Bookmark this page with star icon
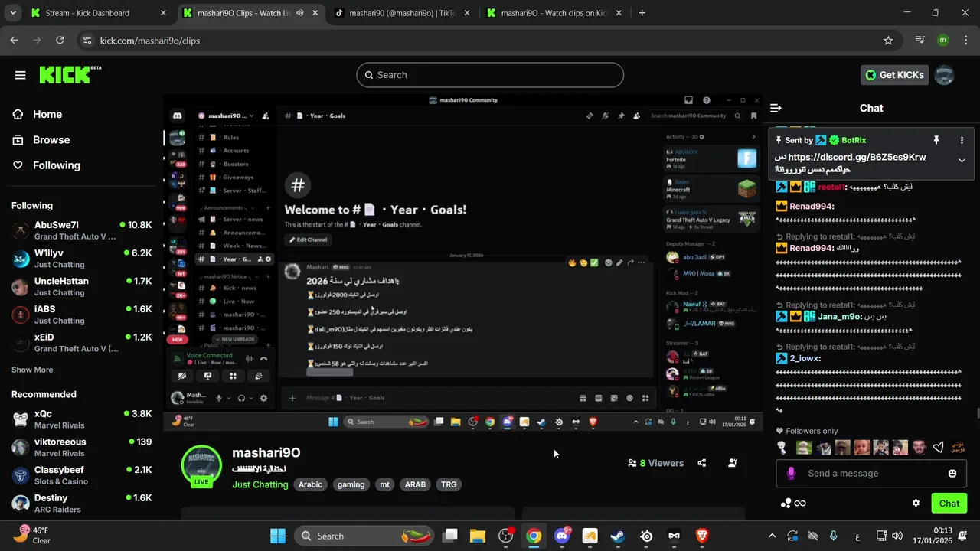Image resolution: width=980 pixels, height=551 pixels. click(x=888, y=41)
